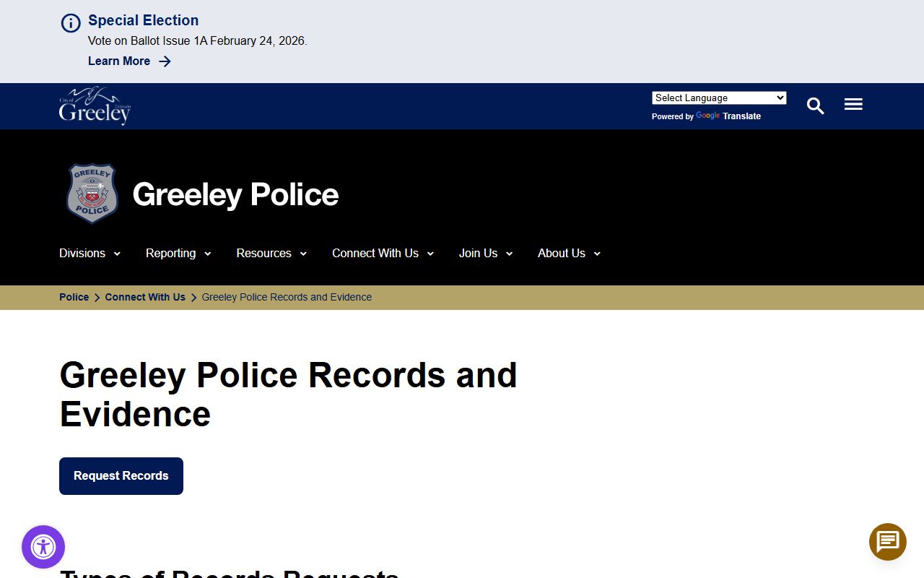This screenshot has width=924, height=578.
Task: Expand the About Us chevron
Action: tap(597, 254)
